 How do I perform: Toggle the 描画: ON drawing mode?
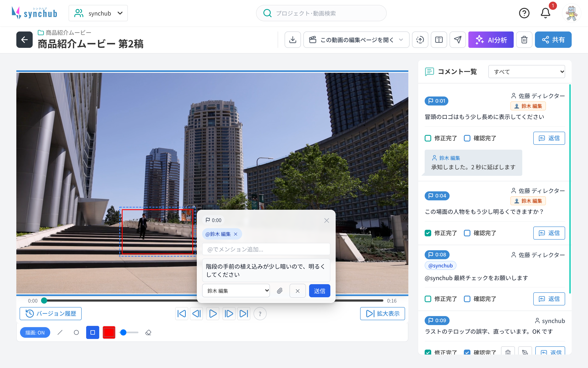[35, 332]
